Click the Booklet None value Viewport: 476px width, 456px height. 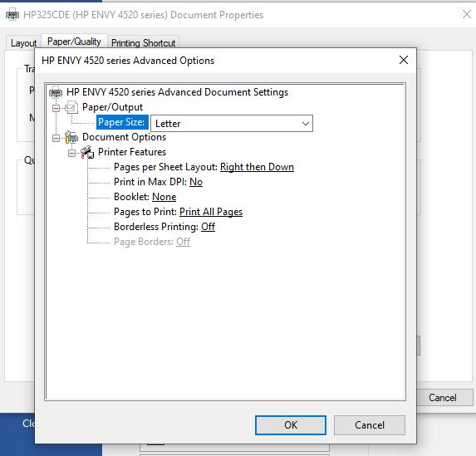pyautogui.click(x=164, y=197)
